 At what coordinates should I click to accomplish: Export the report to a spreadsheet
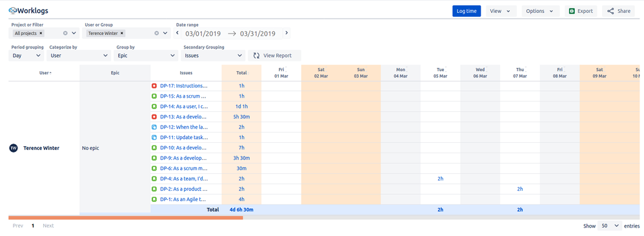581,11
